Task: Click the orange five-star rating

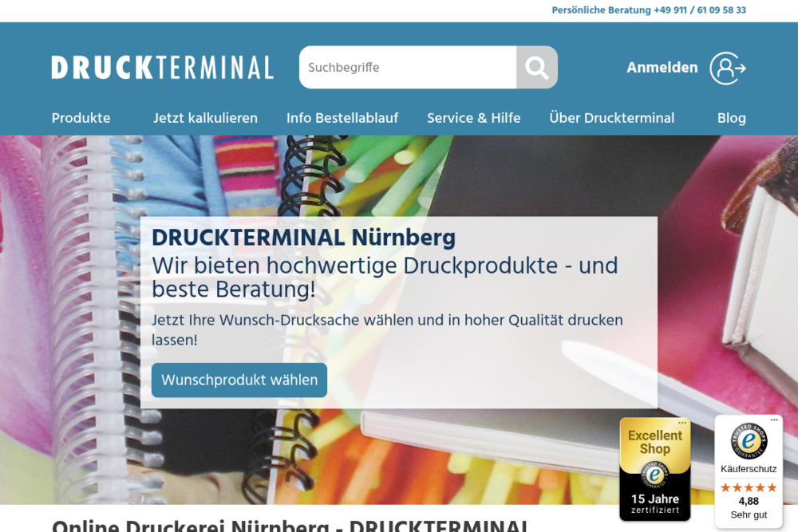Action: point(749,487)
